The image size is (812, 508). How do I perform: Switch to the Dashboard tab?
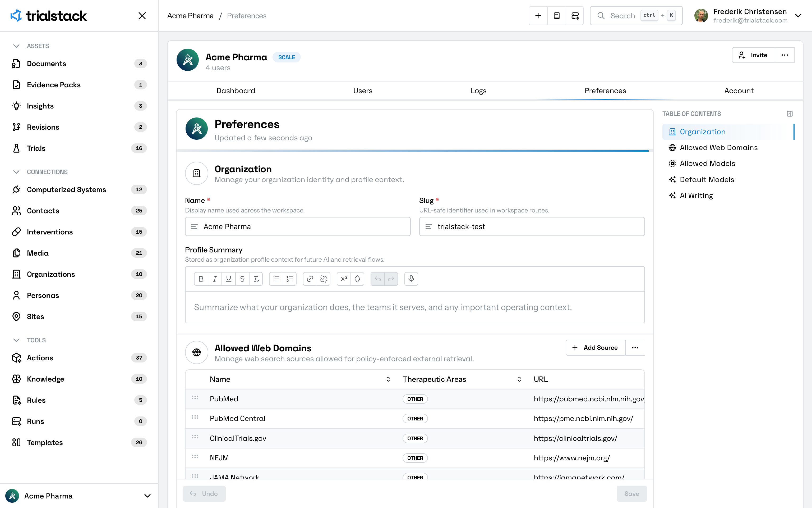click(236, 91)
